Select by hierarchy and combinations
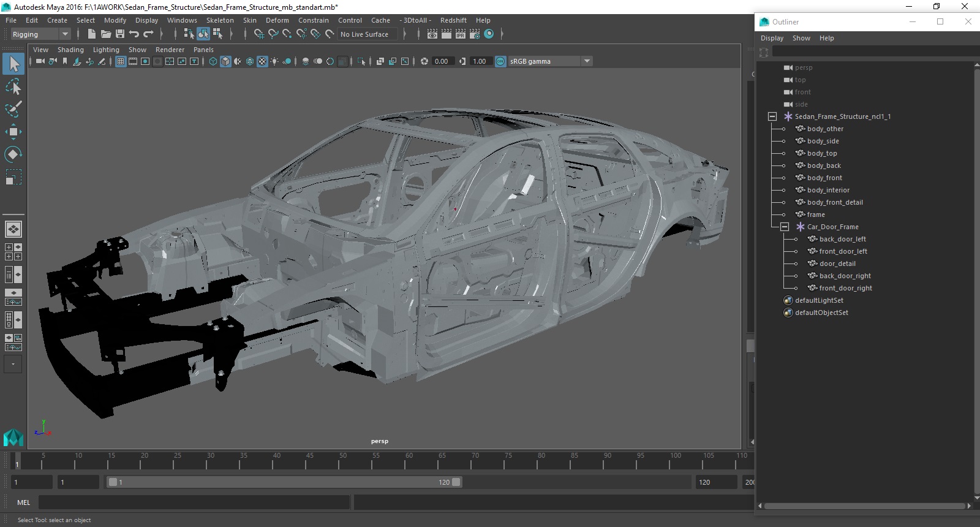980x527 pixels. pos(189,34)
